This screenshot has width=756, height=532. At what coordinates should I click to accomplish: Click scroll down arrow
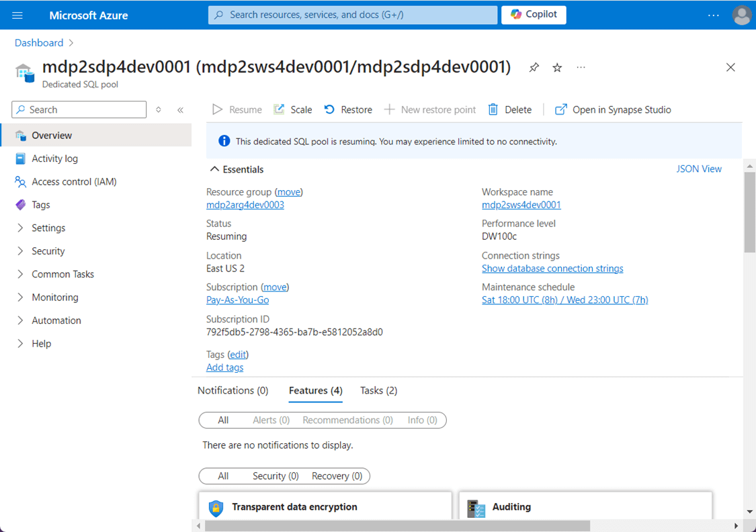pyautogui.click(x=749, y=512)
